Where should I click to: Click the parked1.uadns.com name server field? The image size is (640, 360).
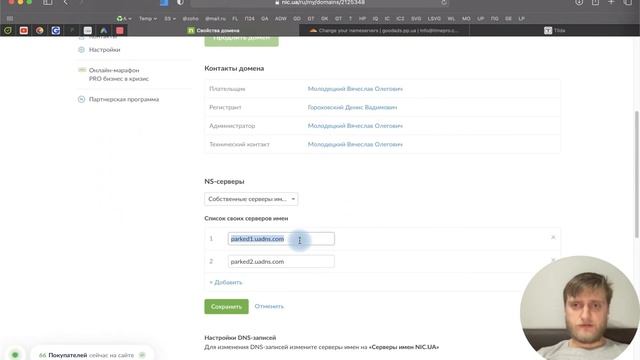281,239
